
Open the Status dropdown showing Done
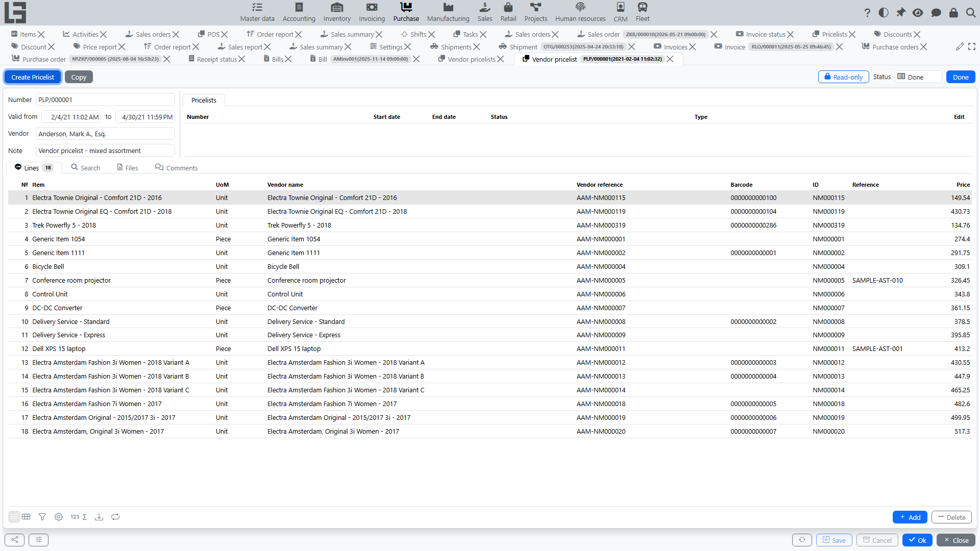[x=918, y=77]
